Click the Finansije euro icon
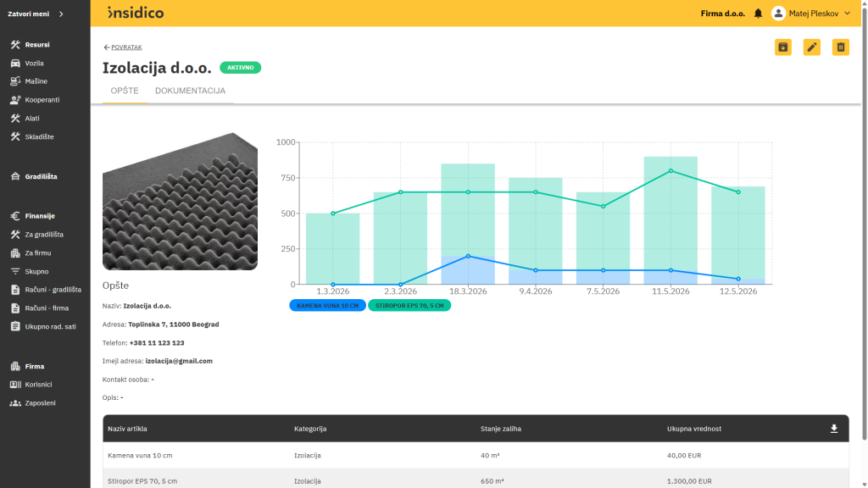 point(15,216)
